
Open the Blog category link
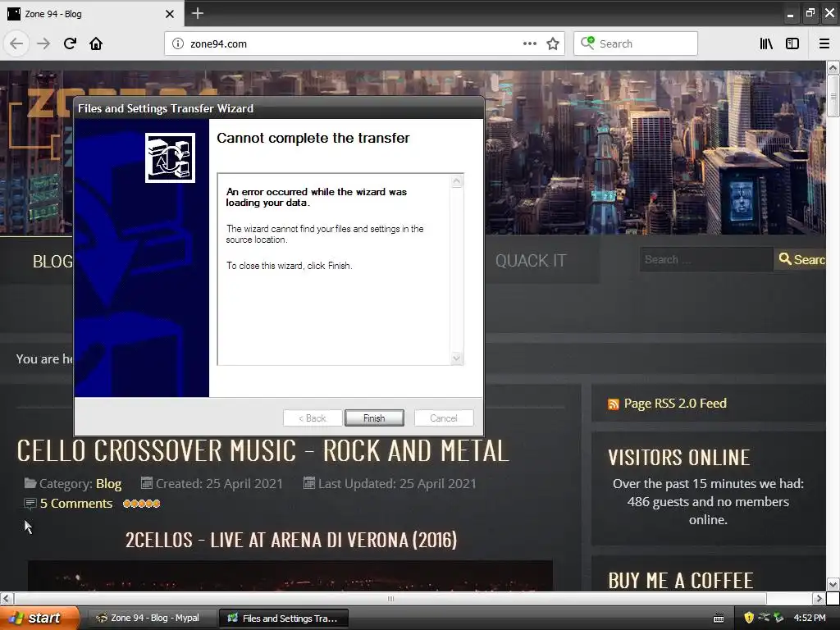[x=109, y=484]
